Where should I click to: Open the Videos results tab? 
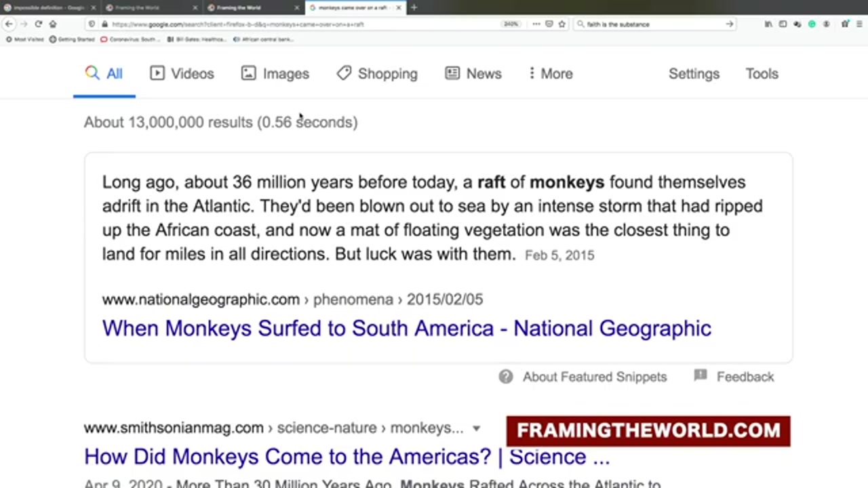[182, 73]
